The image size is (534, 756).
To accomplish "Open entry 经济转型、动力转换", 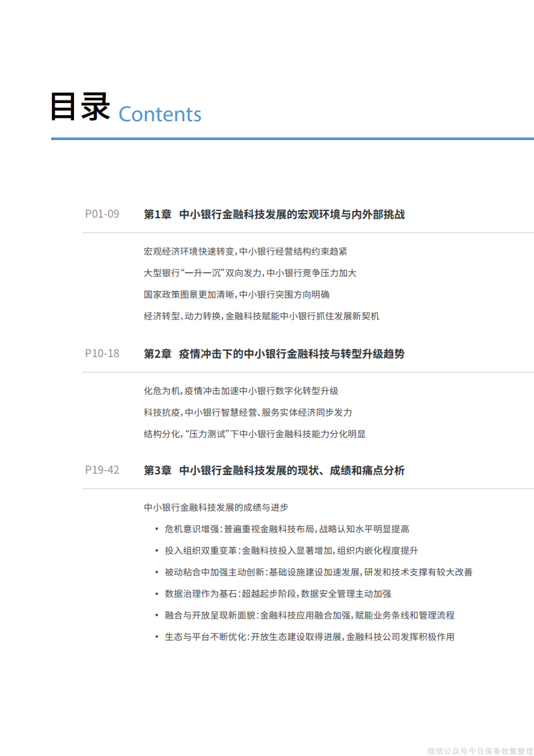I will click(261, 315).
